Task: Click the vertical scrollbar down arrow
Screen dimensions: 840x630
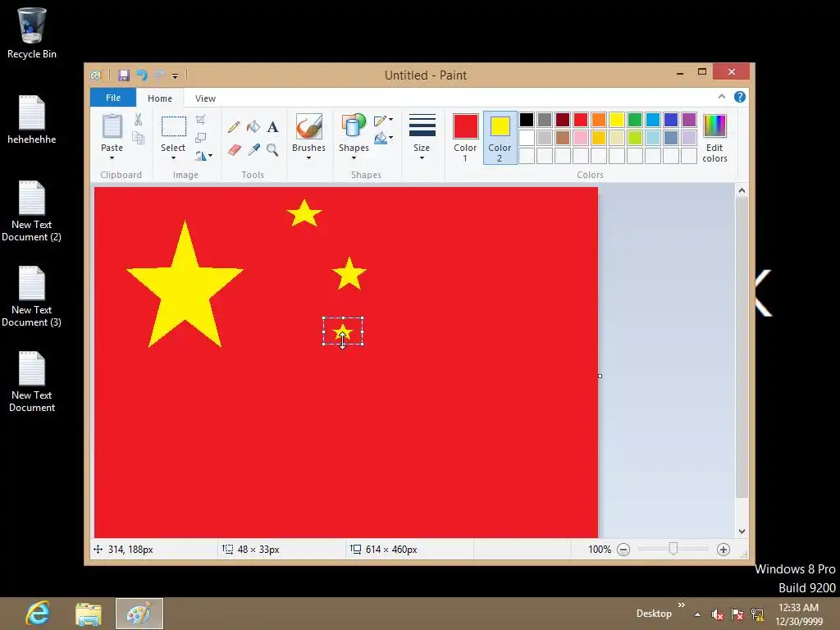Action: 742,532
